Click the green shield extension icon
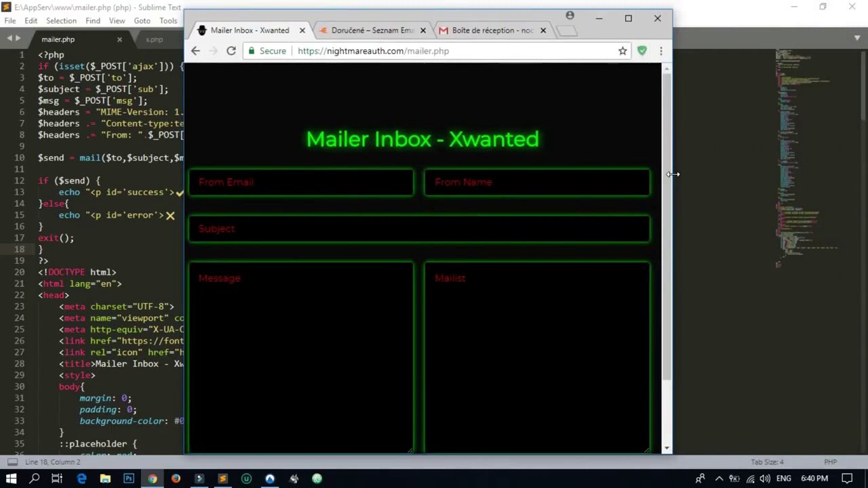 point(642,51)
